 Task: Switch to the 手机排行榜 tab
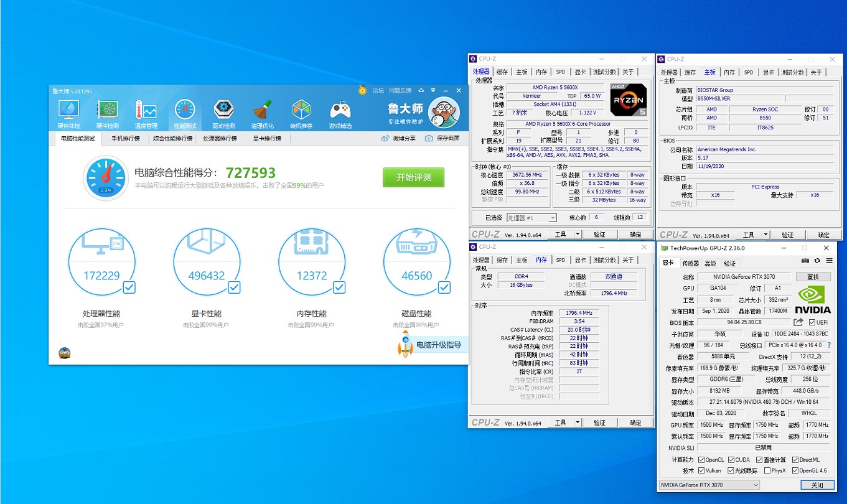126,138
